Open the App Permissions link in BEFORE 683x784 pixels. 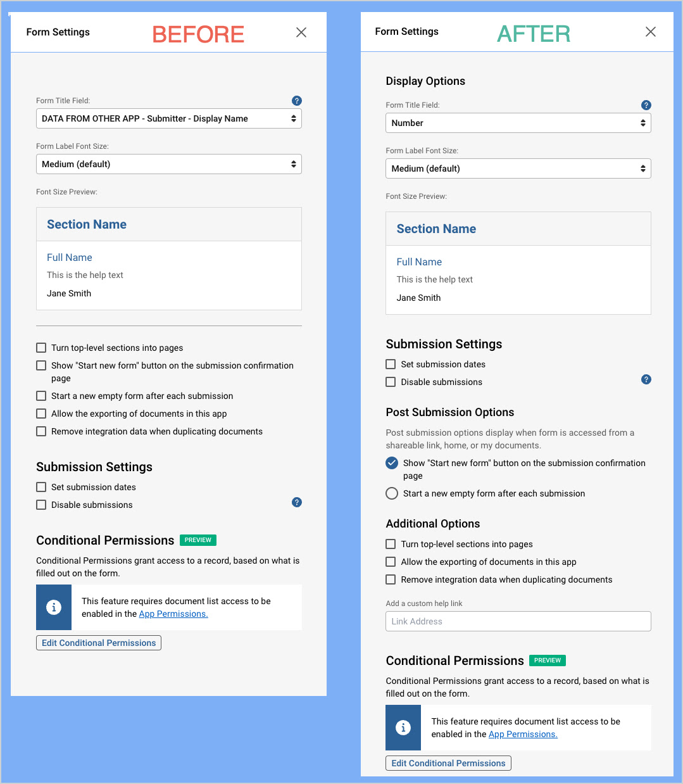click(x=173, y=614)
